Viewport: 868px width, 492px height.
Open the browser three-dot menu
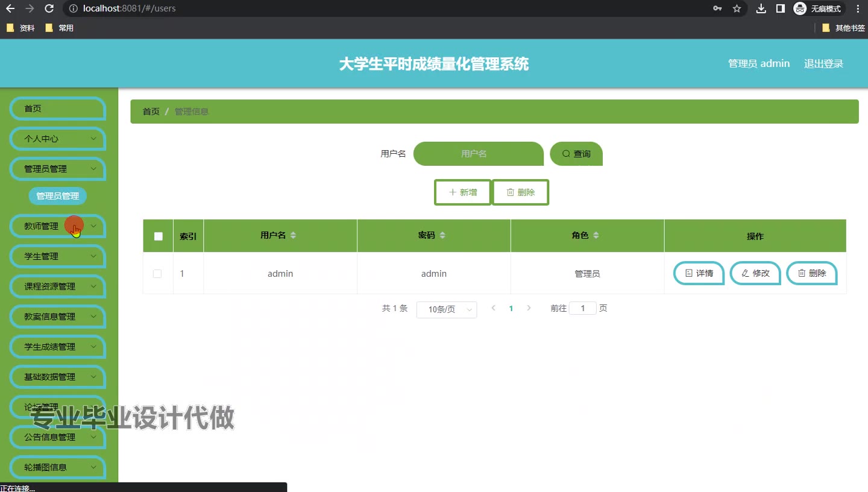[x=858, y=8]
